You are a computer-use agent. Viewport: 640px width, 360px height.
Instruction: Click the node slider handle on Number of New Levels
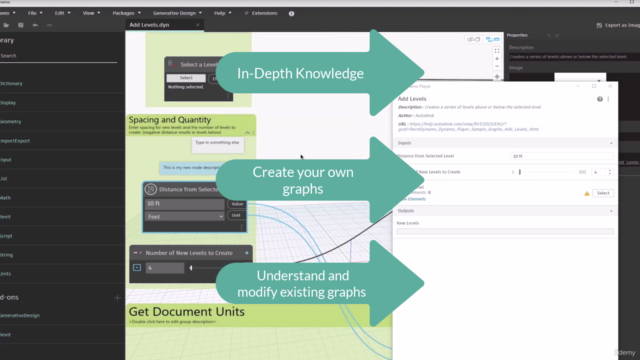click(191, 268)
